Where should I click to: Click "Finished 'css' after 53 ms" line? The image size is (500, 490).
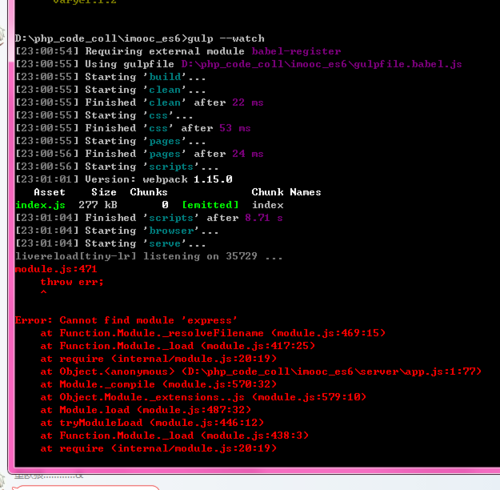133,128
